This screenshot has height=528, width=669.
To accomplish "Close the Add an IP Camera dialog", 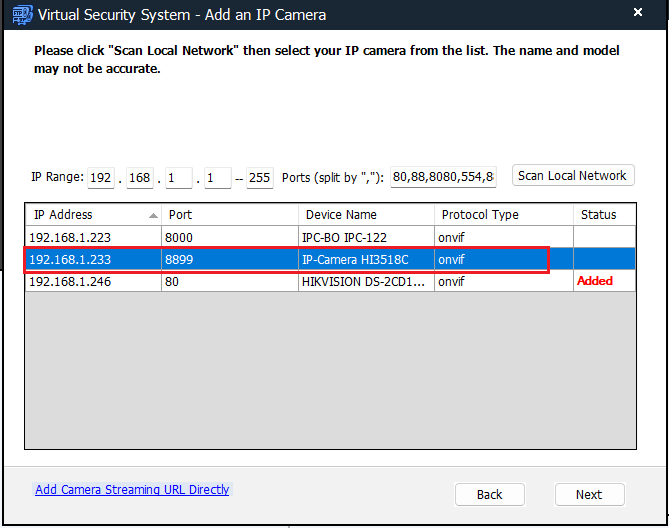I will tap(638, 14).
